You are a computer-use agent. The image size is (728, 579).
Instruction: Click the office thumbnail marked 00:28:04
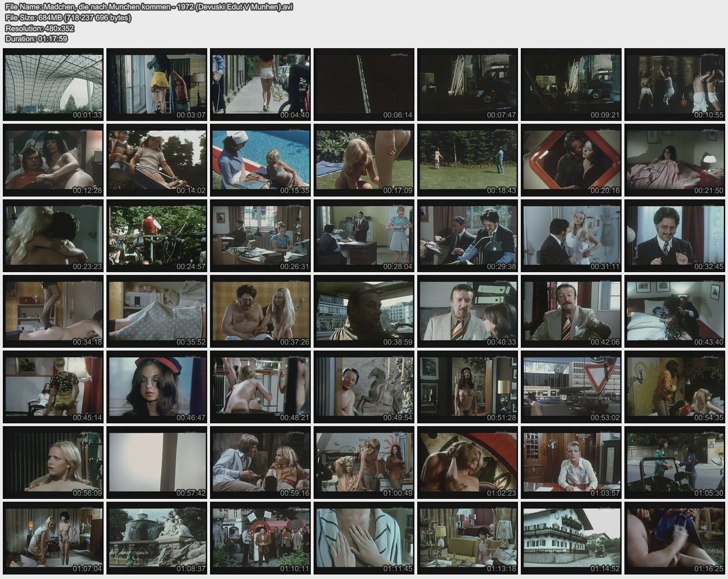click(364, 236)
